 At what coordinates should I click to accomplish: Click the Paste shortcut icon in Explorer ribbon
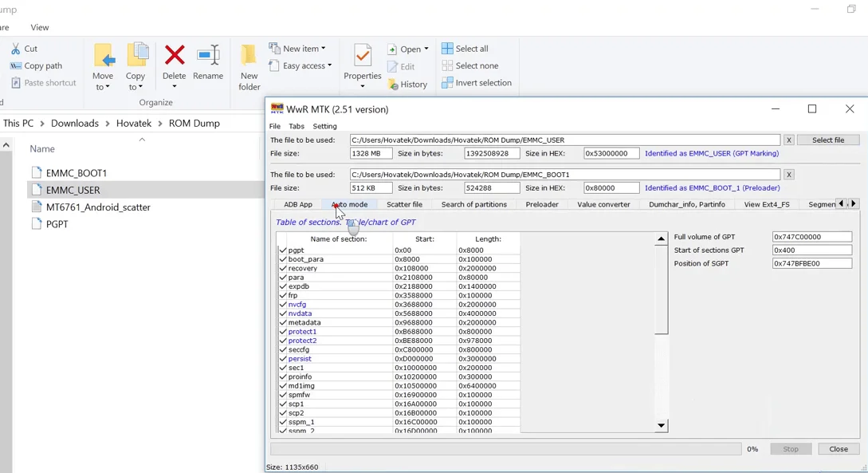click(x=15, y=83)
